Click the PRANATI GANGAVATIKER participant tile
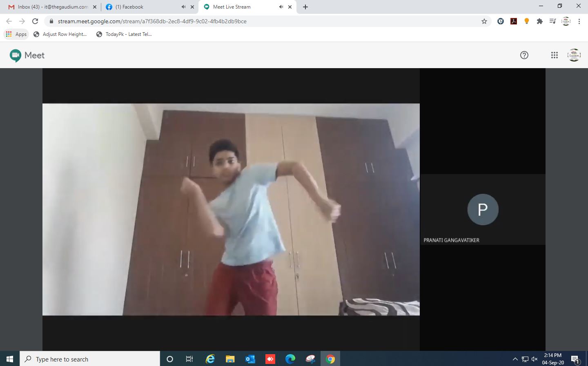The image size is (588, 366). 483,210
